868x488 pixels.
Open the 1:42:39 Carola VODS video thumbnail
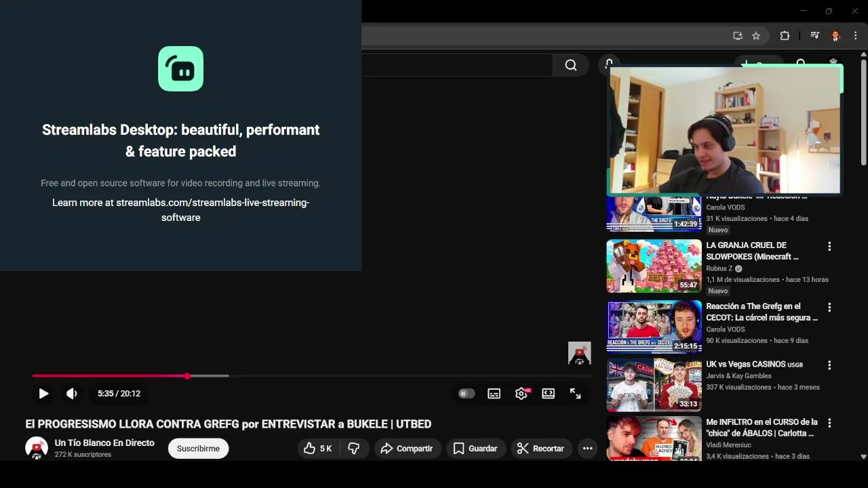point(654,213)
